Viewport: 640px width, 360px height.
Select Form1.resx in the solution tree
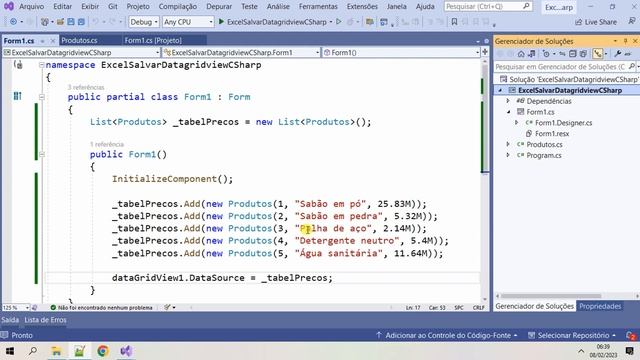[x=552, y=133]
